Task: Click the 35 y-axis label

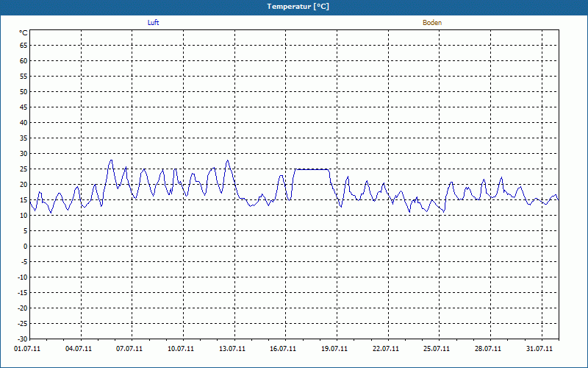Action: click(24, 138)
